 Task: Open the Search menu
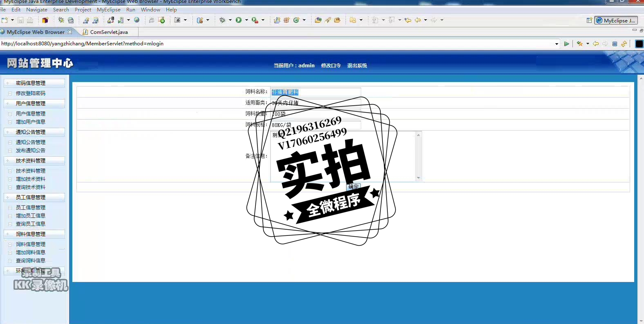(61, 9)
